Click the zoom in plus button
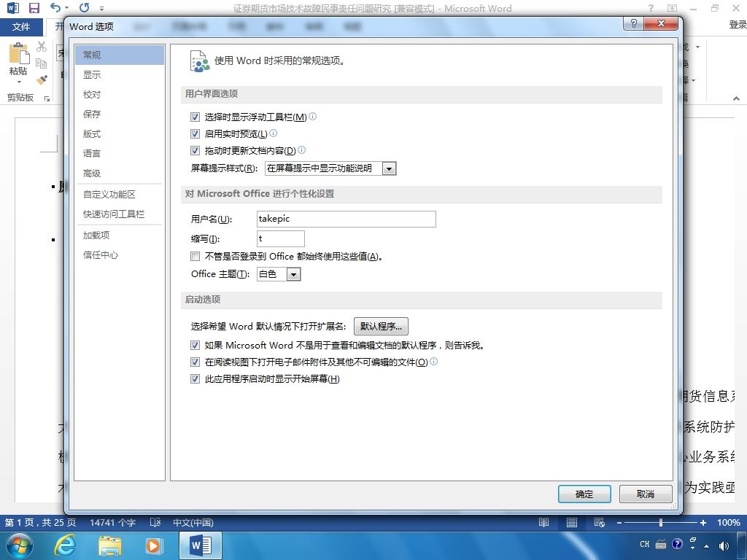Viewport: 747px width, 560px height. [x=703, y=523]
